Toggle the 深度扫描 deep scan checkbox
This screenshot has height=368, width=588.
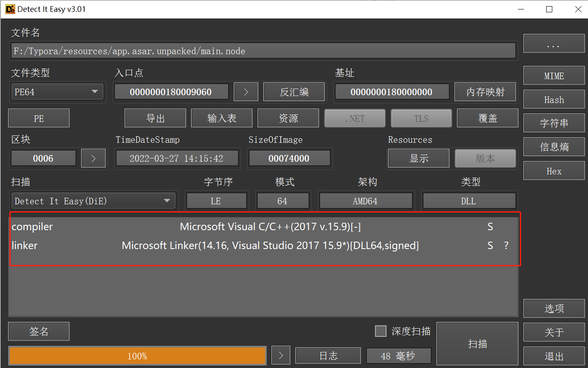pyautogui.click(x=381, y=331)
